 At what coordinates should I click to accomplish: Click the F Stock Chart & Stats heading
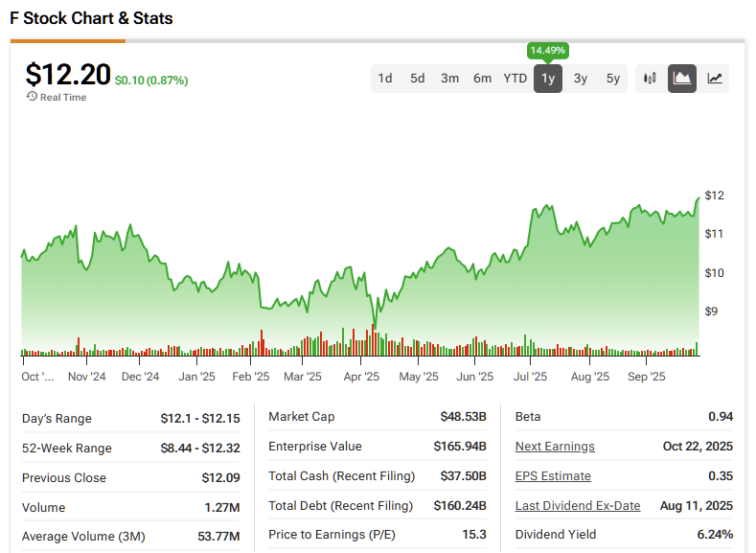[x=92, y=18]
